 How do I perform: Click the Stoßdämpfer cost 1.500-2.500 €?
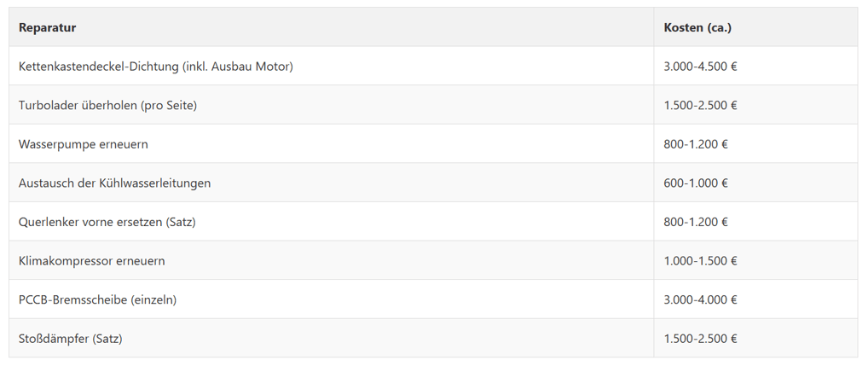pyautogui.click(x=700, y=339)
